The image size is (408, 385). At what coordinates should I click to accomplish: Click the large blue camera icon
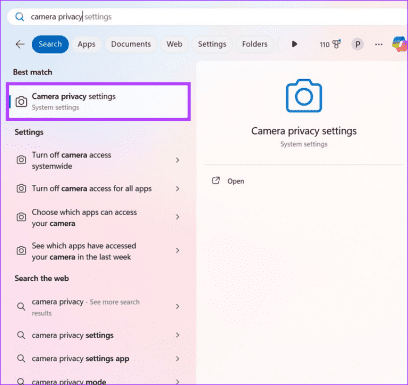pyautogui.click(x=304, y=96)
